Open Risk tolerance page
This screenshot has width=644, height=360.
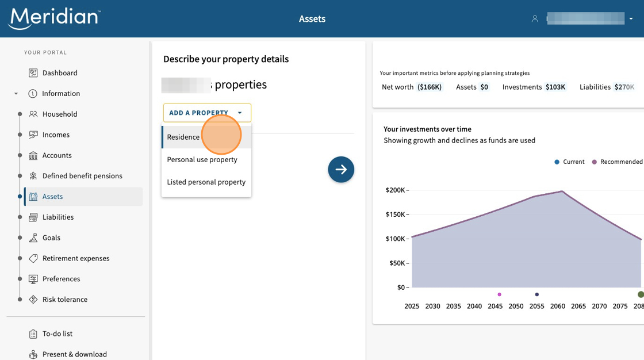(x=65, y=299)
